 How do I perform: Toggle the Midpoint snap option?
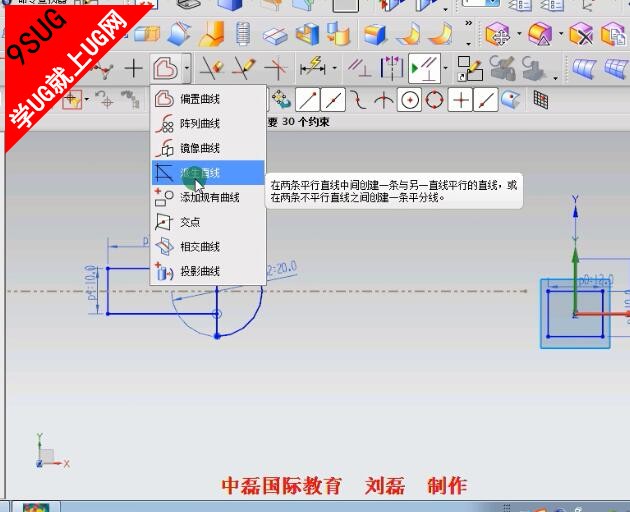tap(333, 99)
